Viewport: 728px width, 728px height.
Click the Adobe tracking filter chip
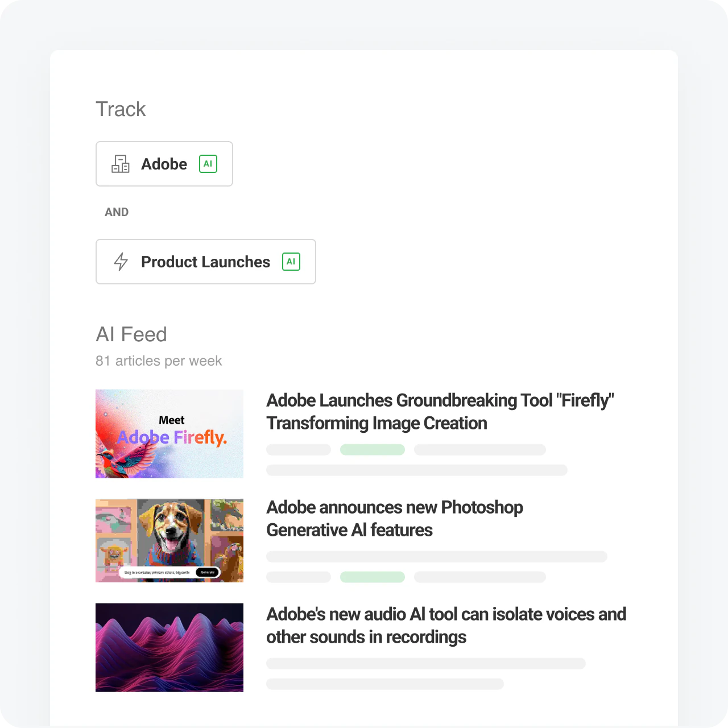164,164
